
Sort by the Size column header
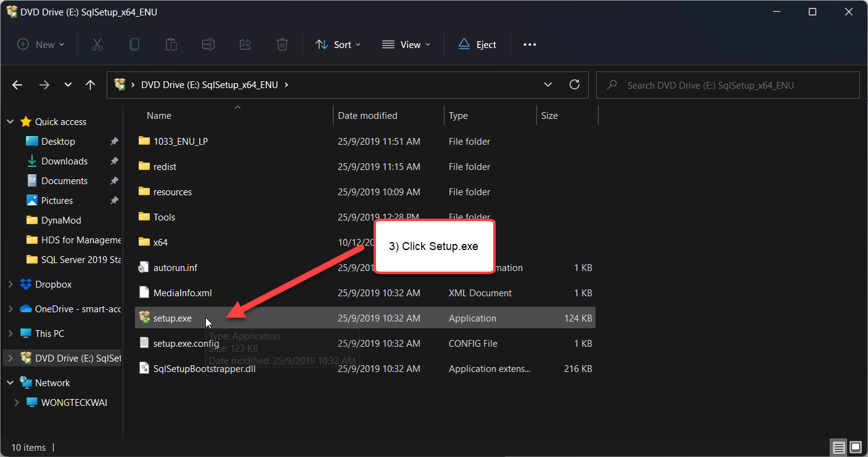click(x=549, y=115)
